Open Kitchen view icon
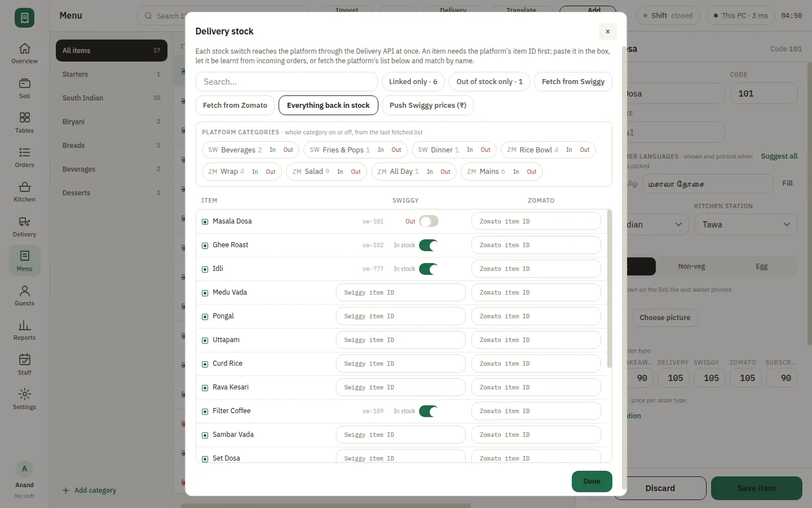This screenshot has height=508, width=812. [24, 187]
